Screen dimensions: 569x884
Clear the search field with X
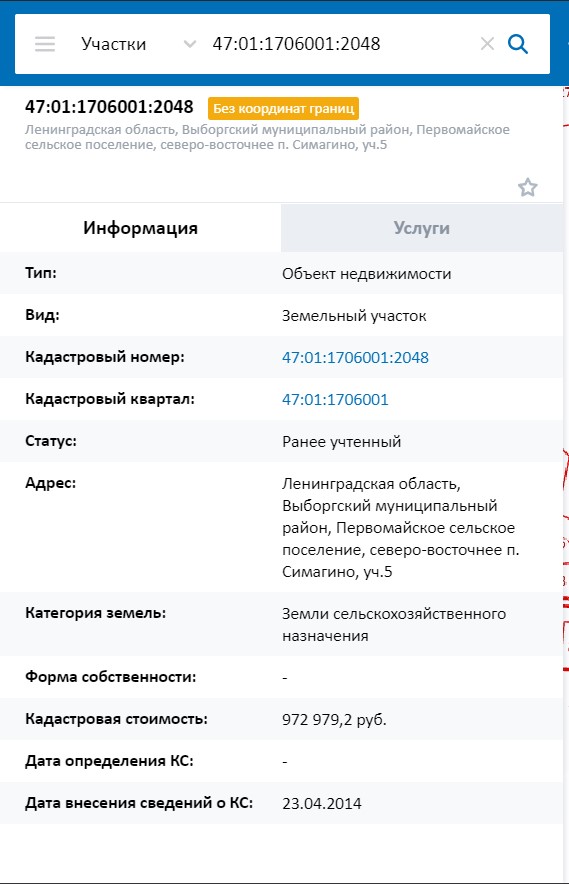pyautogui.click(x=487, y=43)
